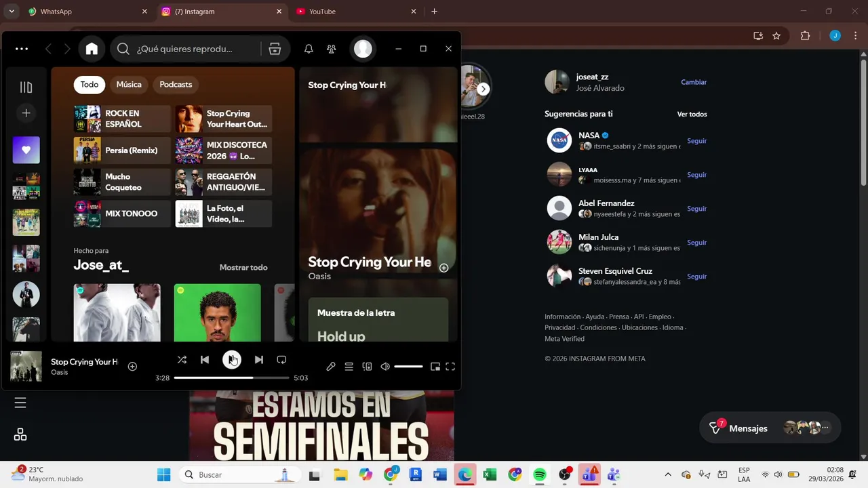Open Spotify friends activity icon
The image size is (868, 488).
tap(331, 49)
